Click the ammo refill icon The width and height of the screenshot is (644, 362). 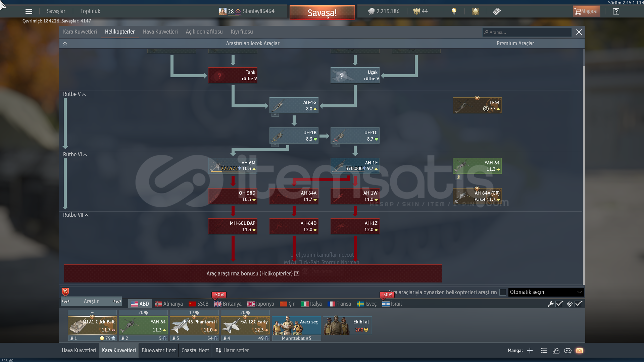[569, 304]
